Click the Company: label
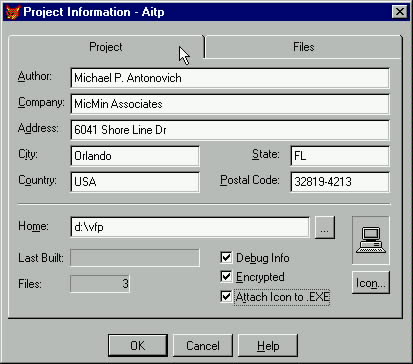 pyautogui.click(x=41, y=102)
